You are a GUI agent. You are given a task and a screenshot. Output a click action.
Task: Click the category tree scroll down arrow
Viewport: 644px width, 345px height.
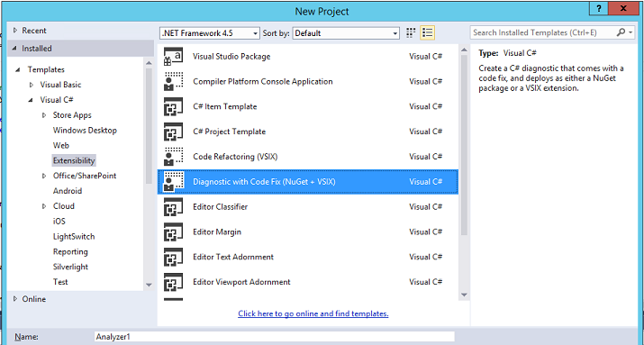point(149,285)
